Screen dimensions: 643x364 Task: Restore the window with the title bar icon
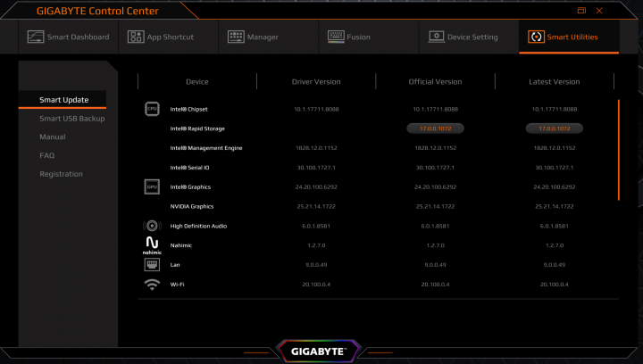(x=581, y=11)
